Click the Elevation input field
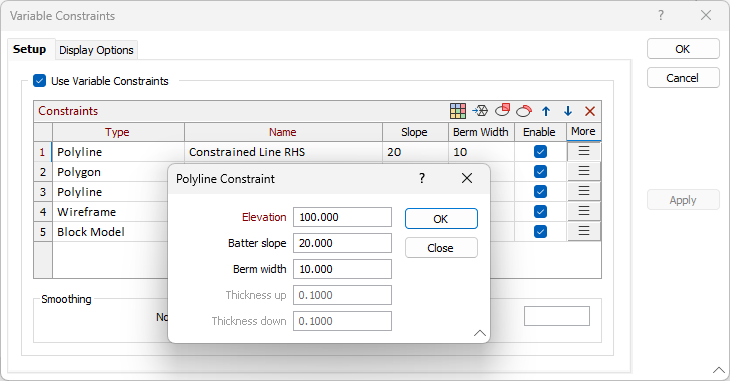The height and width of the screenshot is (381, 730). point(342,217)
